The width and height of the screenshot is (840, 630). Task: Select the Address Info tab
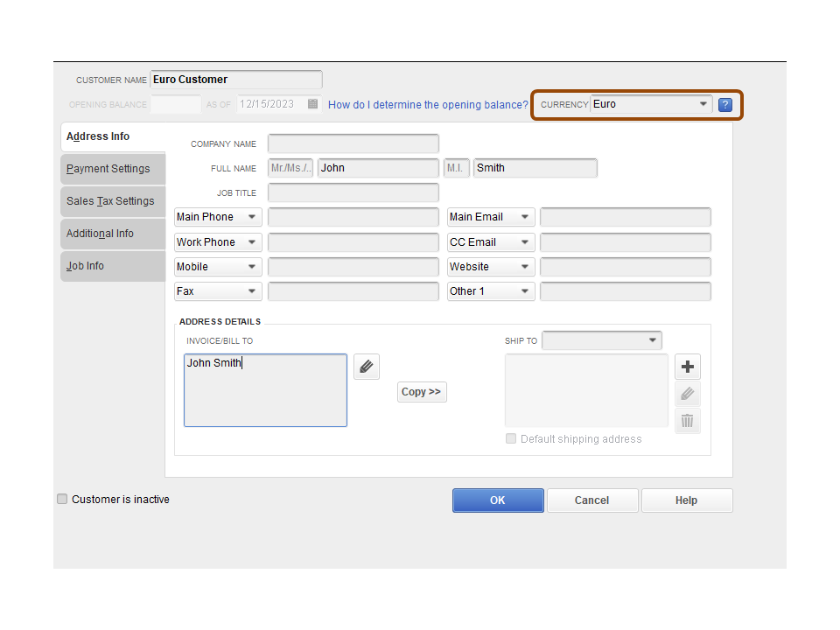[x=113, y=136]
